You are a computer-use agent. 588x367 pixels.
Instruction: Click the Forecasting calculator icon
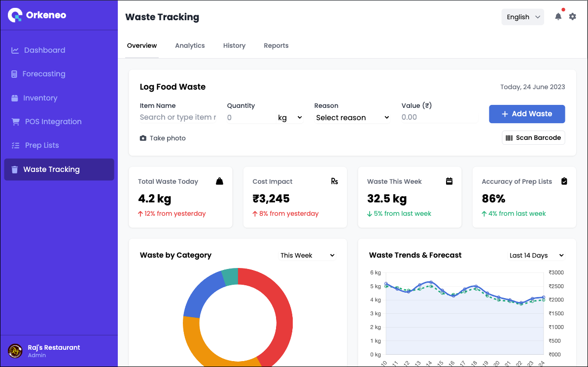(14, 74)
